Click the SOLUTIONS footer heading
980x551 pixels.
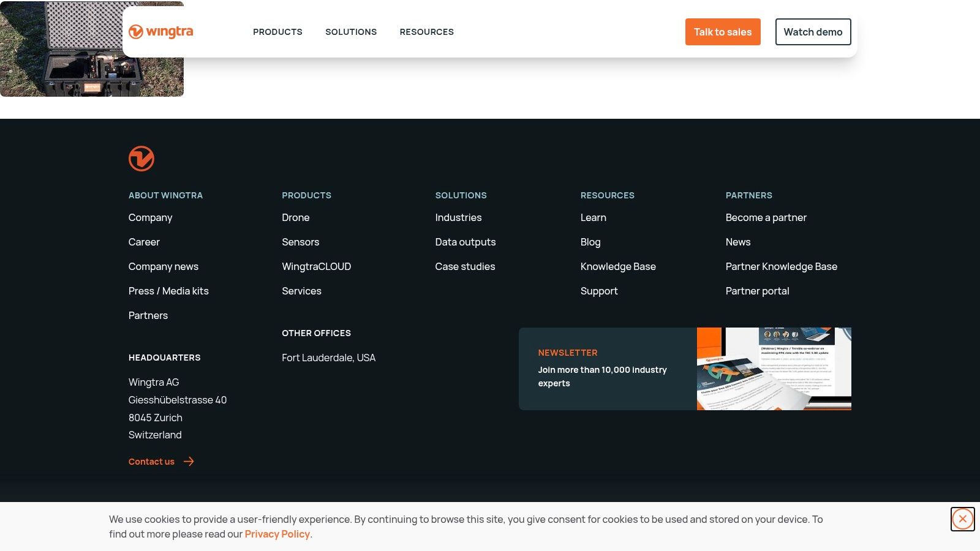point(461,195)
